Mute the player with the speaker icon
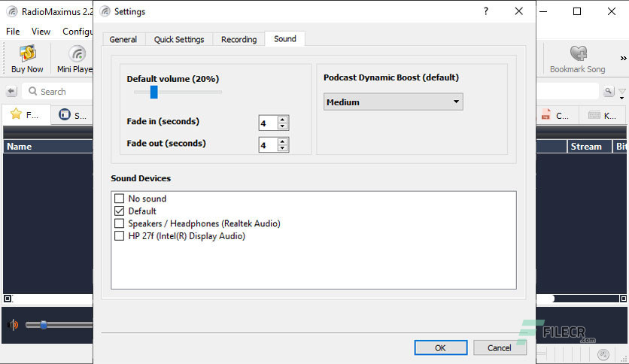 (13, 325)
